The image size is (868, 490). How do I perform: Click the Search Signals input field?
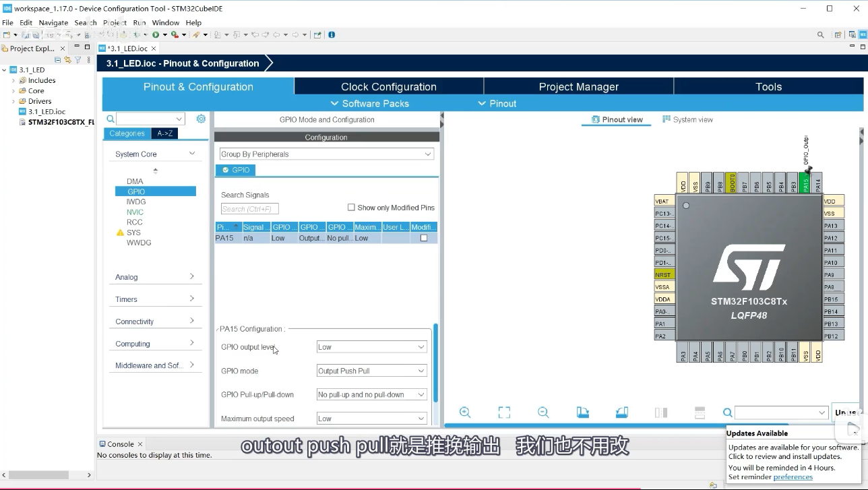point(249,209)
